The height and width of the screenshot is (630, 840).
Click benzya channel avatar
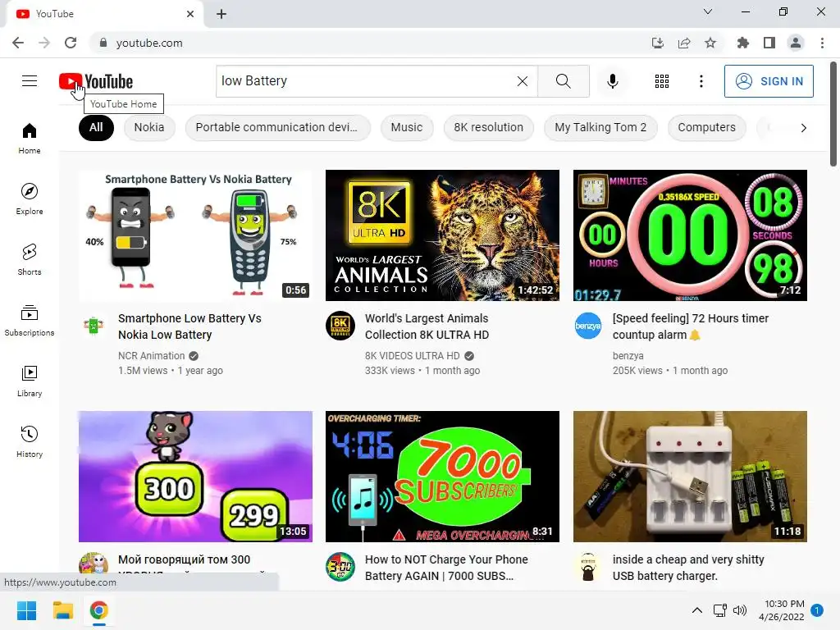[x=587, y=325]
